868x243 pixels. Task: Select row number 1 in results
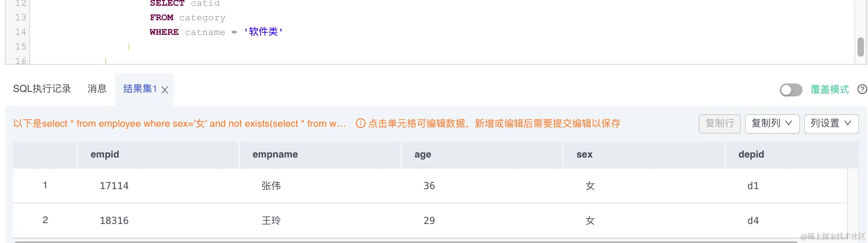[45, 185]
